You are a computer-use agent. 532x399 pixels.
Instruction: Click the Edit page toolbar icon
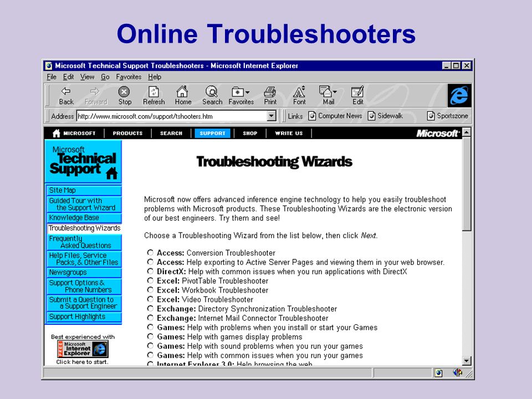[357, 91]
